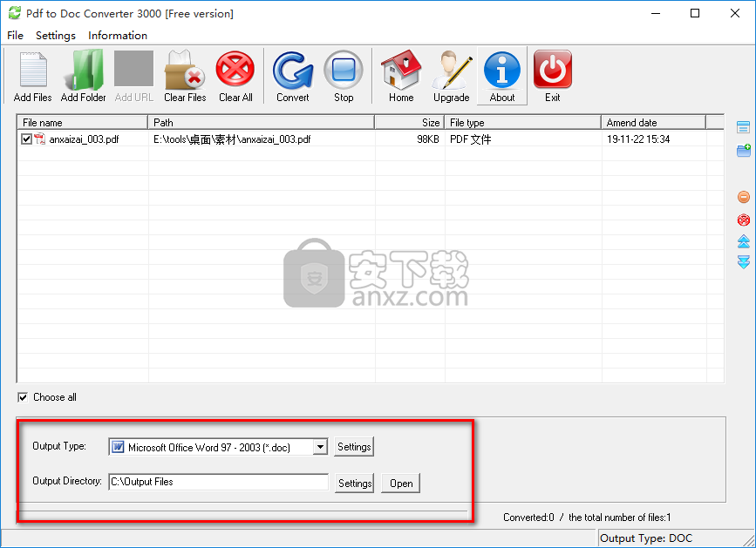Click the Settings button beside Output Type
The width and height of the screenshot is (756, 548).
coord(354,447)
